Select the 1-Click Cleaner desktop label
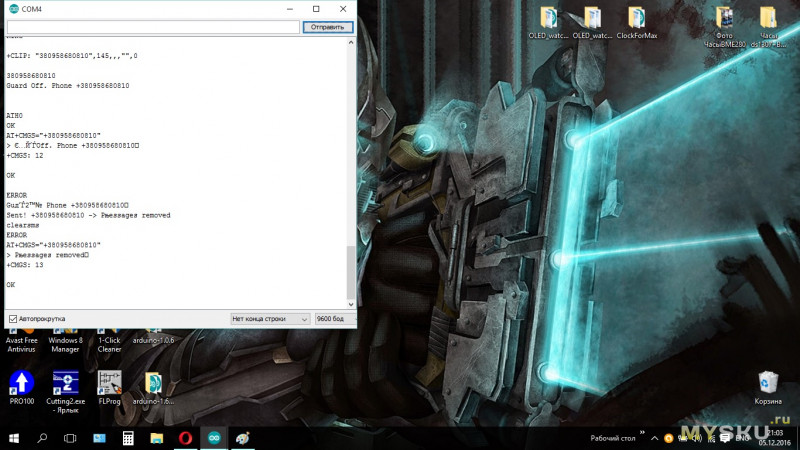800x450 pixels. (109, 344)
